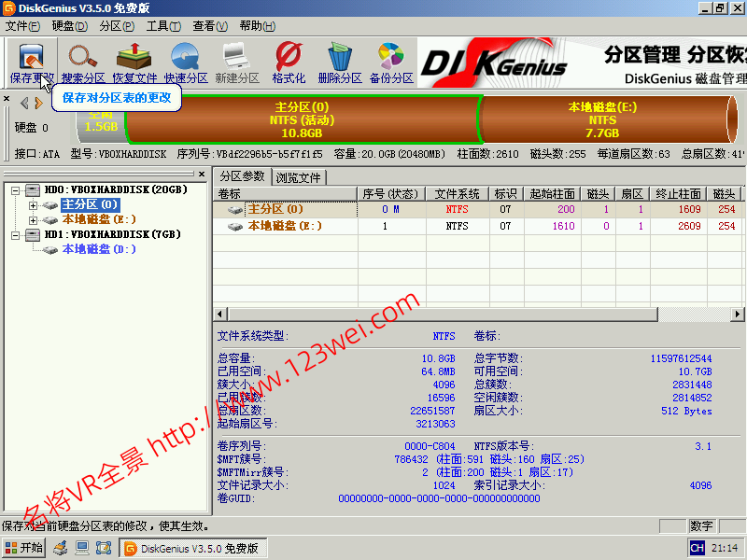Click the 保存更改 save changes icon
Viewport: 747px width, 560px height.
[x=32, y=62]
